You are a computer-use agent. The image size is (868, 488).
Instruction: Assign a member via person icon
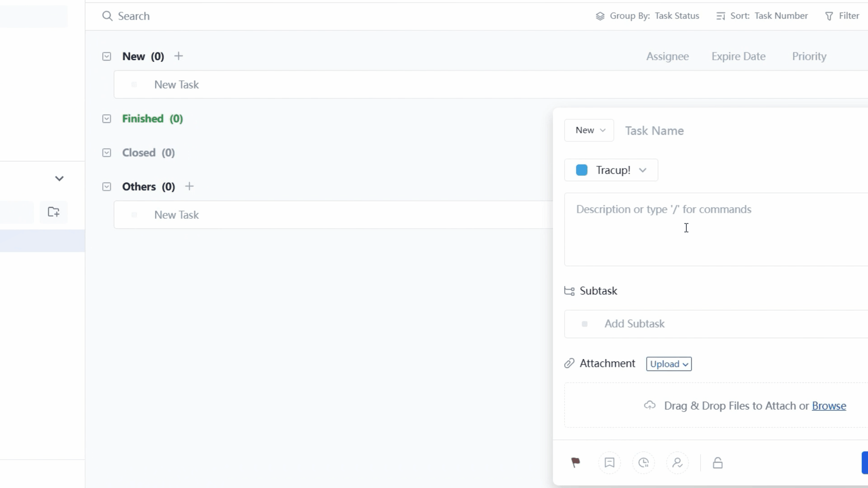(x=678, y=463)
